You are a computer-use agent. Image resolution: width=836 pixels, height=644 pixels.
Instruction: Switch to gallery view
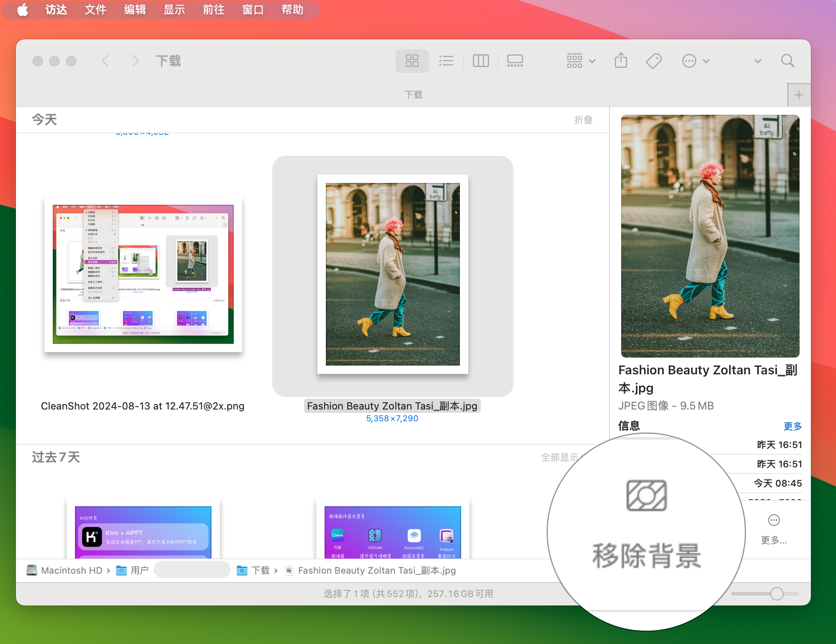(x=515, y=61)
